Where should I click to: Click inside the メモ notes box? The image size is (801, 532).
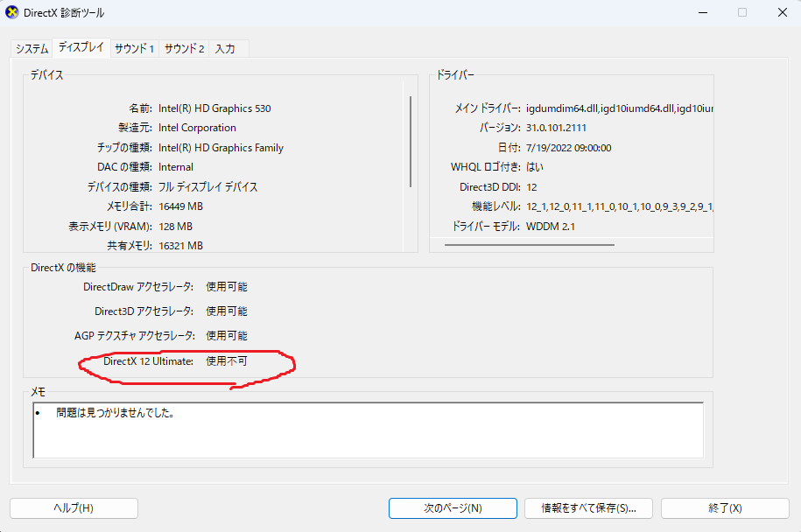coord(368,430)
